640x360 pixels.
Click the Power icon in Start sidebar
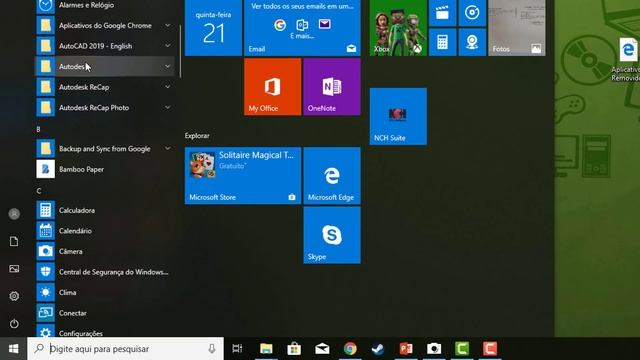pos(14,324)
